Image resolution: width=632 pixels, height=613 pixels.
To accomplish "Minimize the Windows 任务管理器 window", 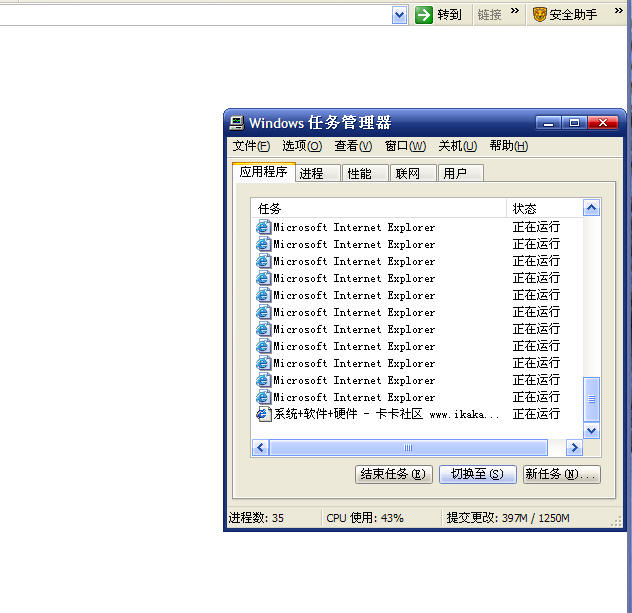I will coord(548,123).
